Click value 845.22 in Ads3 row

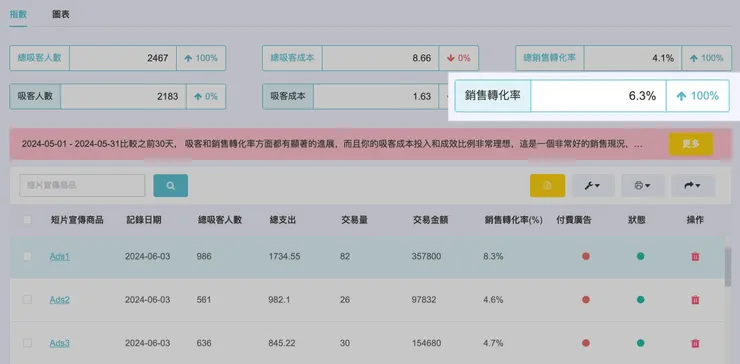click(282, 343)
